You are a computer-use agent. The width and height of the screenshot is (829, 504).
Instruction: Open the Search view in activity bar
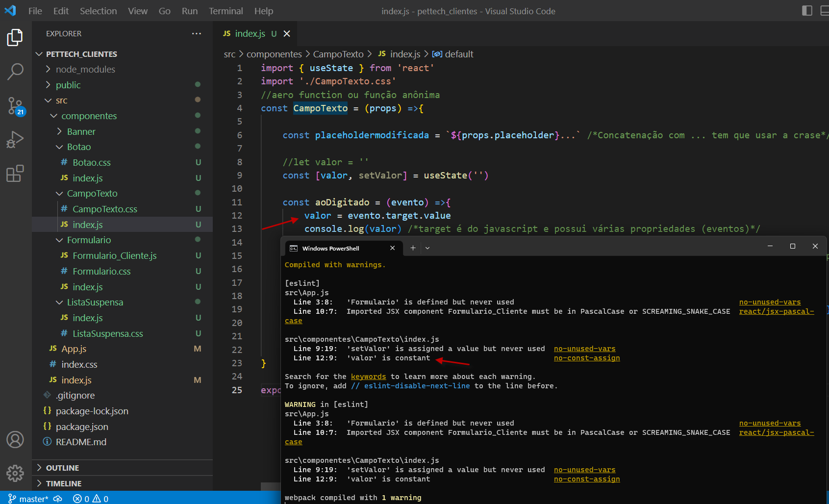click(x=15, y=72)
